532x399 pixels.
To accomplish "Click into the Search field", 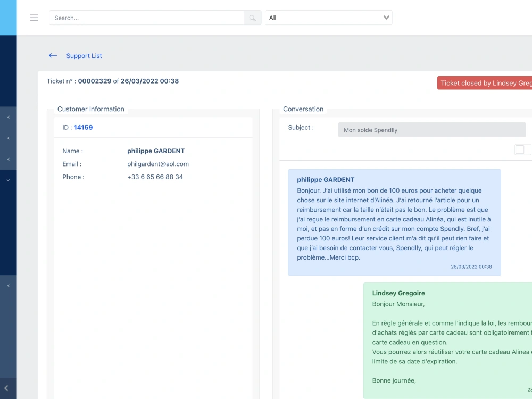I will point(146,18).
